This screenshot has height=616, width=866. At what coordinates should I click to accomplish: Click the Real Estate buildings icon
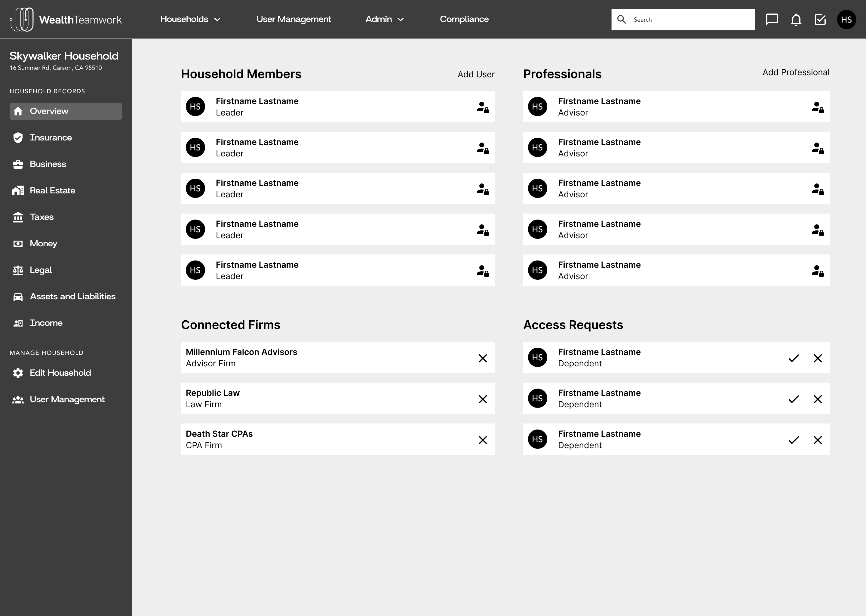click(x=18, y=190)
